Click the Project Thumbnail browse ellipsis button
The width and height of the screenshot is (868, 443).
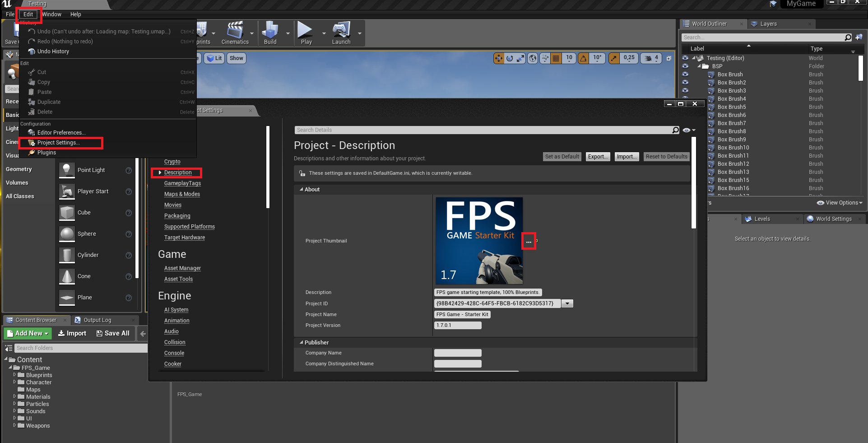[x=529, y=242]
